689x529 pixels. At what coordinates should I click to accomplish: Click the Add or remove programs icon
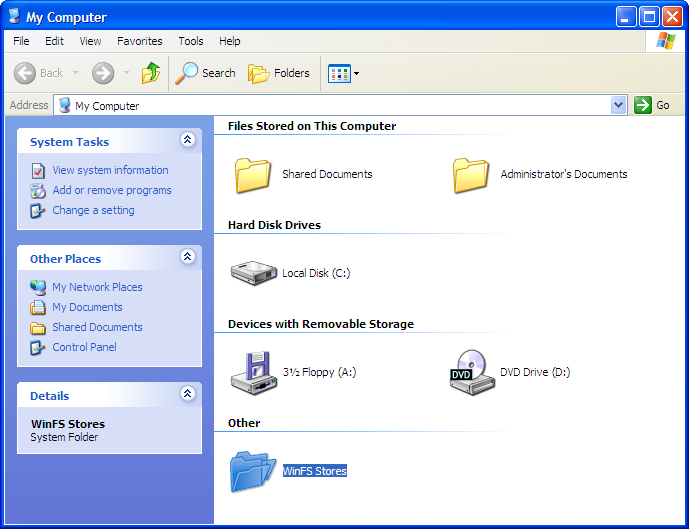pos(38,191)
